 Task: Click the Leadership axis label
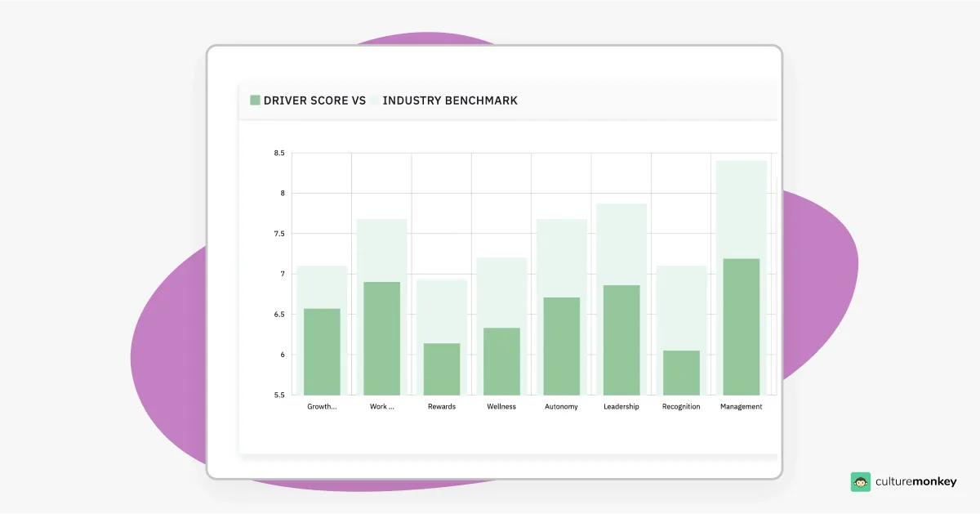click(x=621, y=406)
